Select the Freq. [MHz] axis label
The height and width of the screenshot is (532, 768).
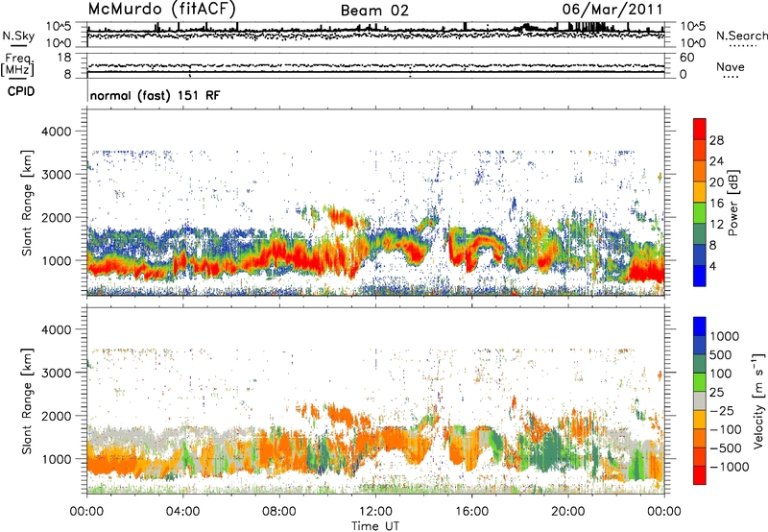18,65
